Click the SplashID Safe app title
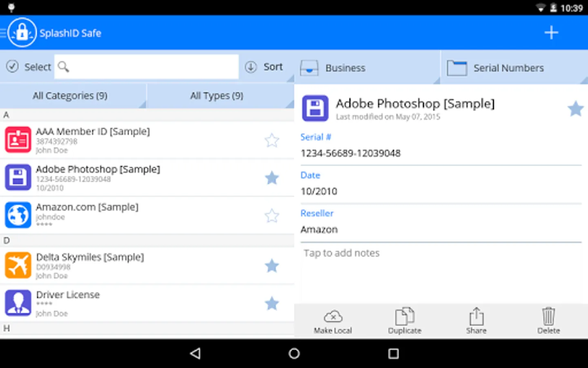Screen dimensions: 588x368 coord(70,33)
